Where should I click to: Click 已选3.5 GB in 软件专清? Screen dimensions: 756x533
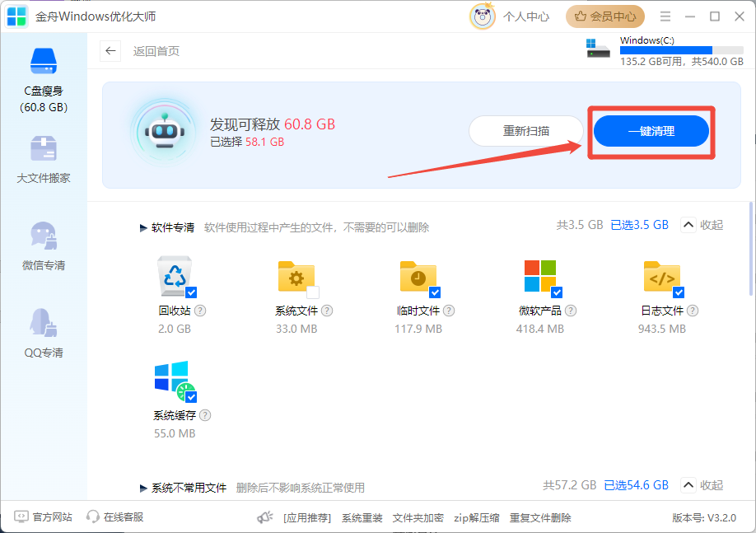click(x=639, y=225)
